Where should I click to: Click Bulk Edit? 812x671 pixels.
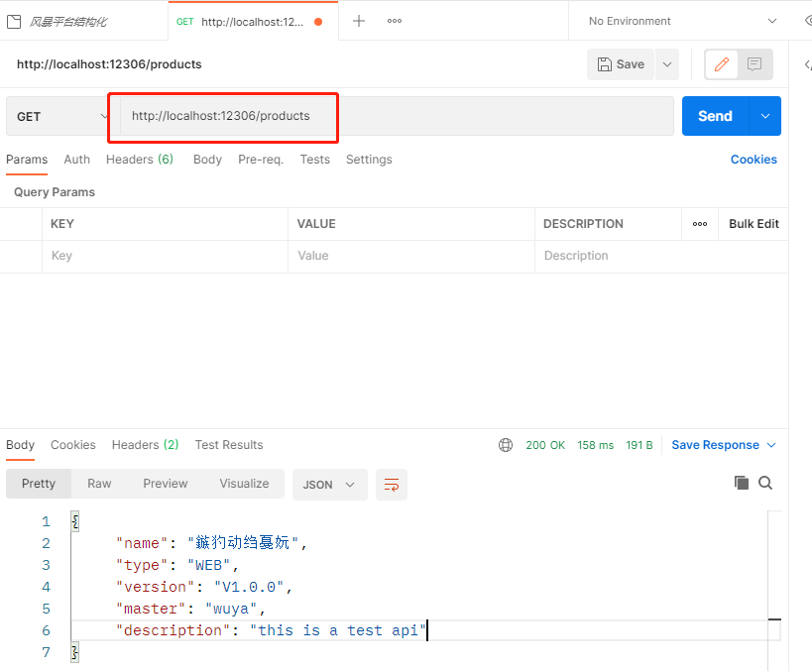click(x=754, y=224)
